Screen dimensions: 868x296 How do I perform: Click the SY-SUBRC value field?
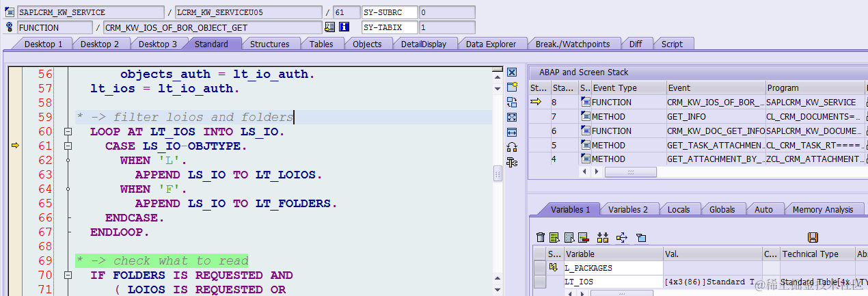(447, 12)
